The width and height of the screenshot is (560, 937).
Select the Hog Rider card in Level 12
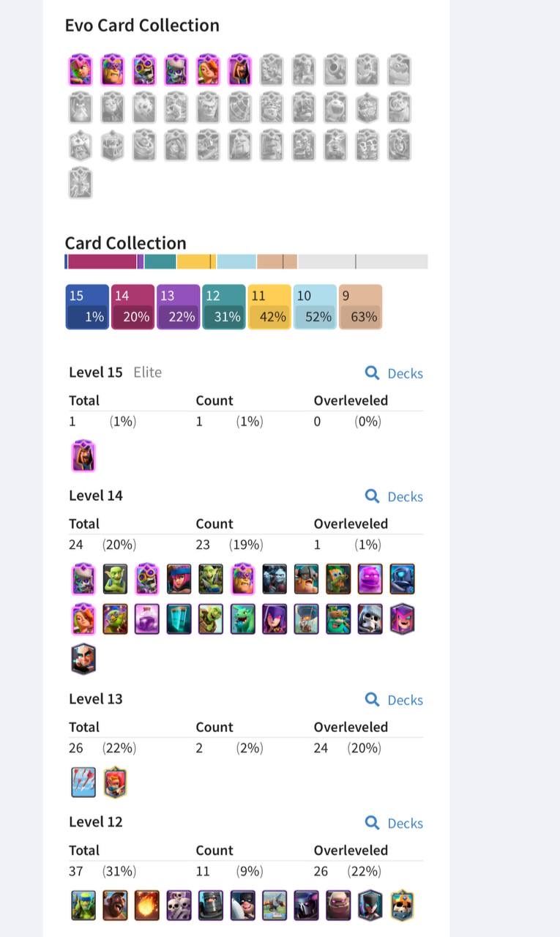click(115, 905)
